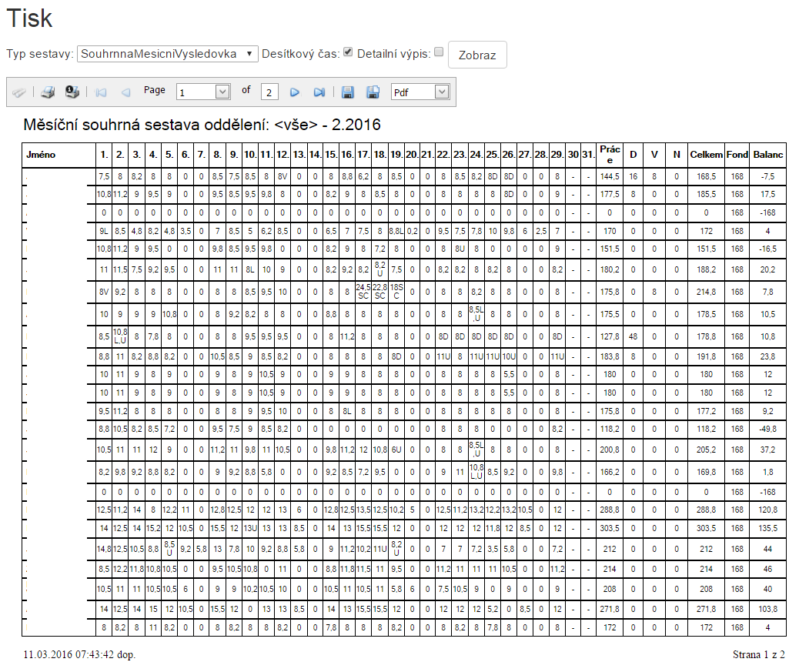This screenshot has height=672, width=799.
Task: Click the 22,8 SC cell
Action: click(379, 292)
